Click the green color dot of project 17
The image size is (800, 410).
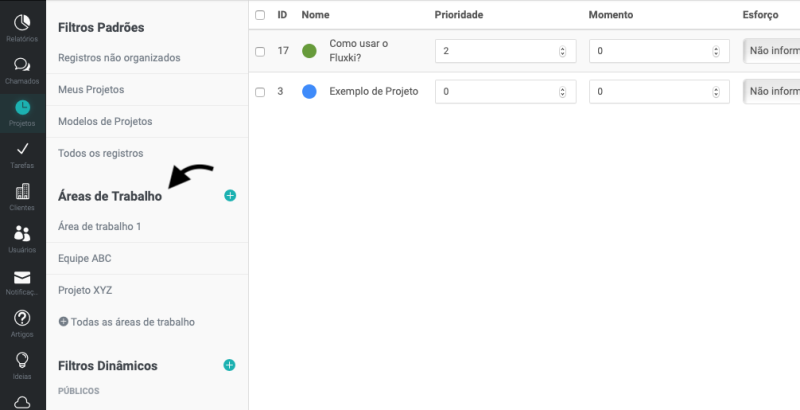tap(309, 51)
